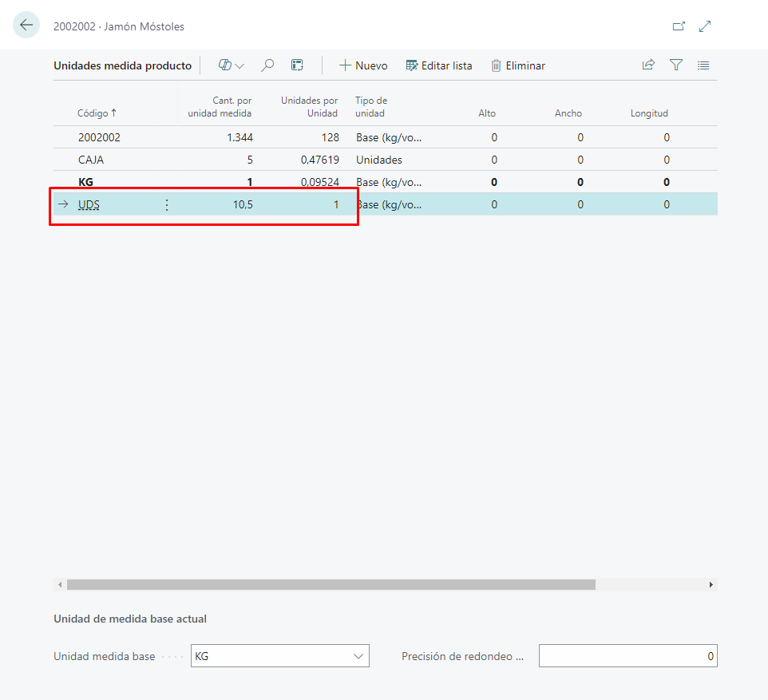Expand the page to full view

(705, 26)
